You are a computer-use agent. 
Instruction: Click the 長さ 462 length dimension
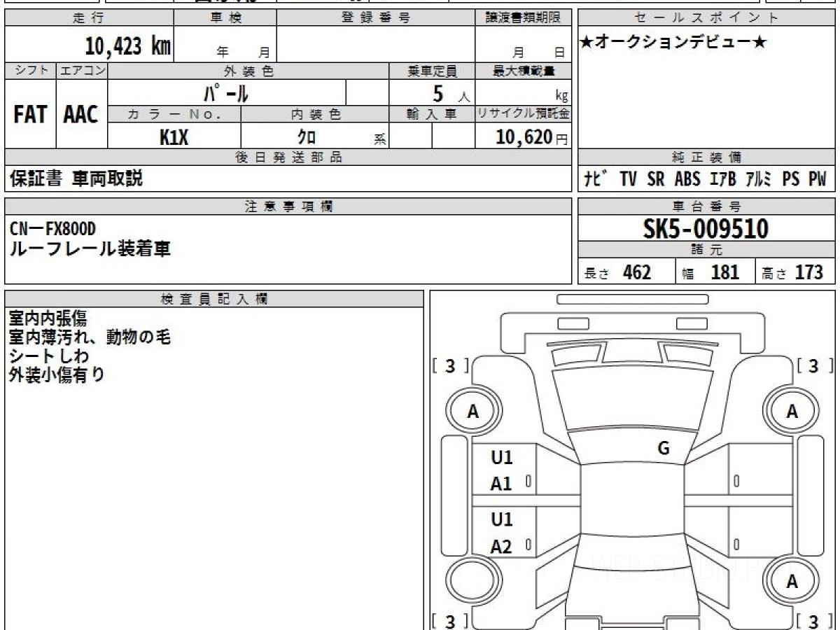(617, 272)
